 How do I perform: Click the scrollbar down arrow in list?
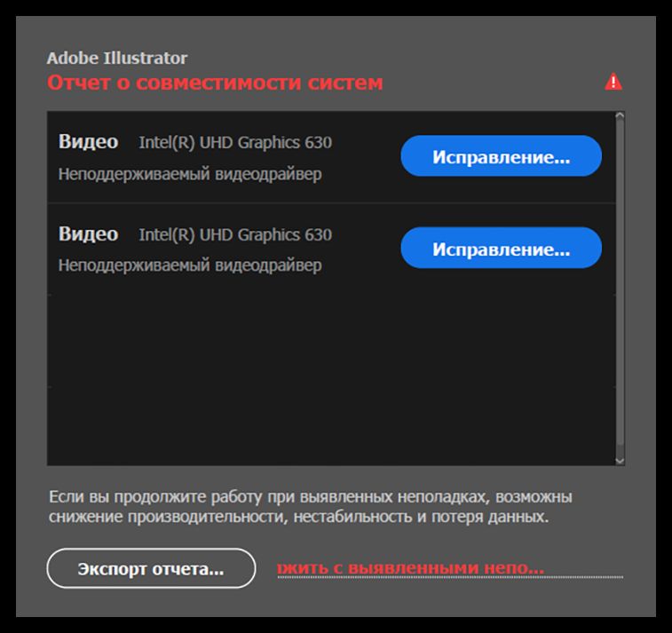pos(620,461)
